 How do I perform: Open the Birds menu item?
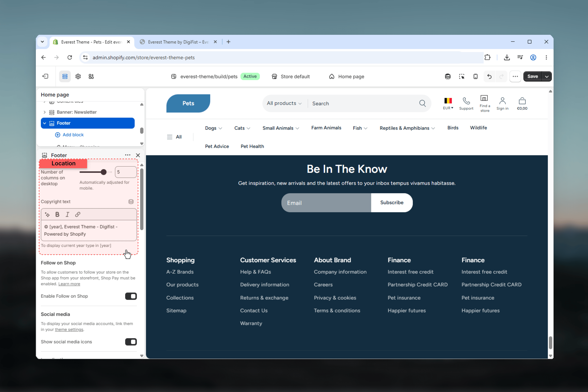[453, 128]
